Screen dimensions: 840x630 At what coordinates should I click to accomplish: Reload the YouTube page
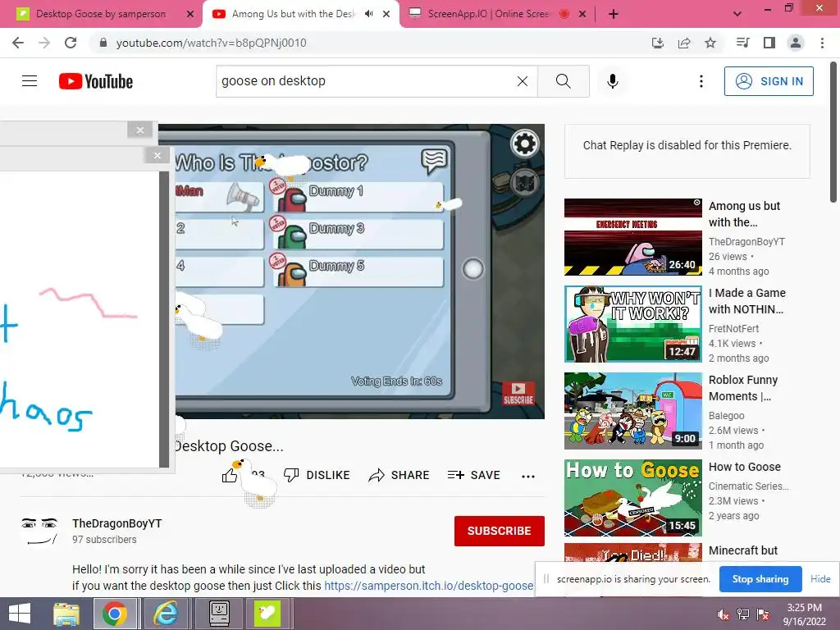[x=71, y=43]
